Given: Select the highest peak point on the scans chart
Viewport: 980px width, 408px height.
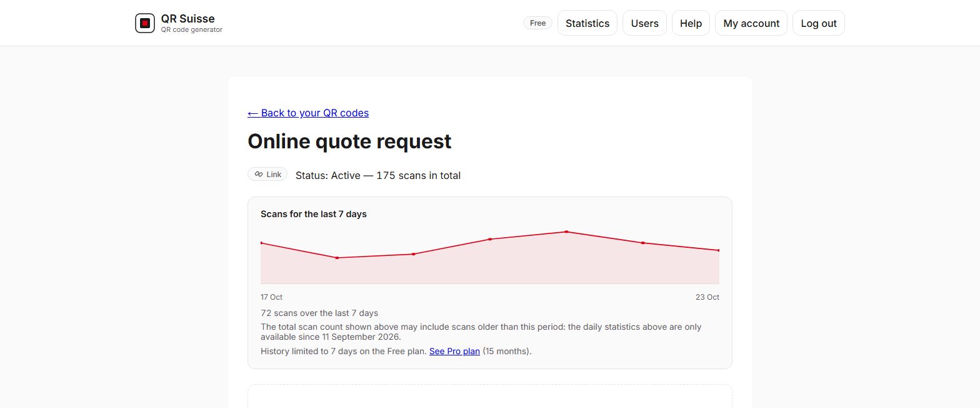Looking at the screenshot, I should tap(566, 232).
